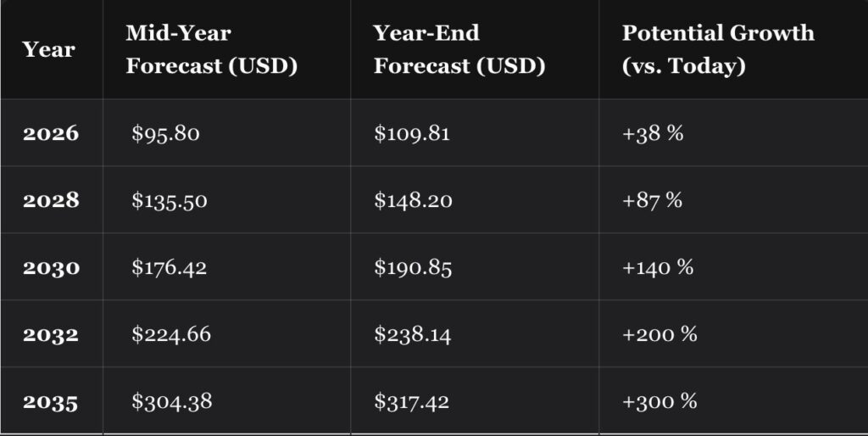Click the +87 % growth cell
Screen dimensions: 868x436
pos(653,200)
